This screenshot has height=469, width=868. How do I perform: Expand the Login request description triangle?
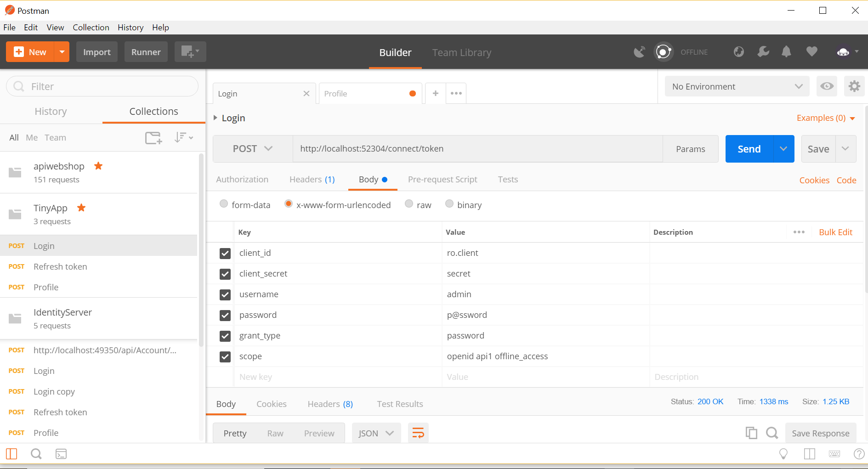(215, 118)
